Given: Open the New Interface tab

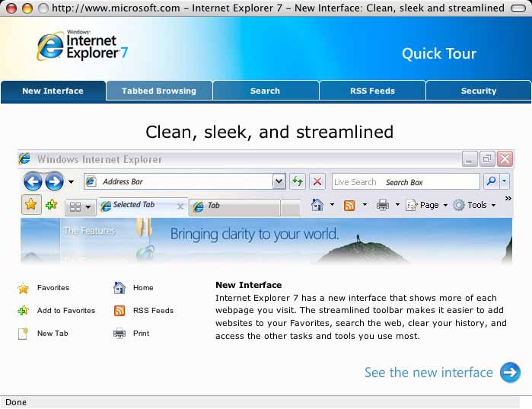Looking at the screenshot, I should (53, 91).
